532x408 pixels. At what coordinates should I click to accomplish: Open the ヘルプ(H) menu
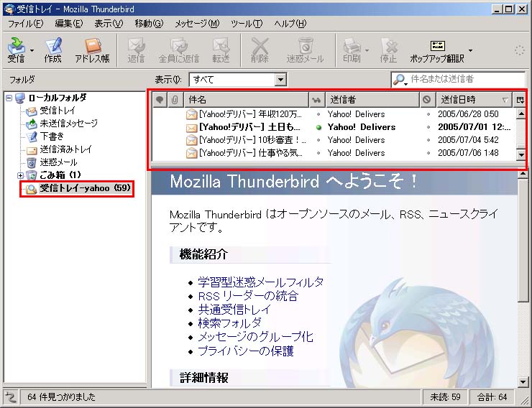point(290,24)
